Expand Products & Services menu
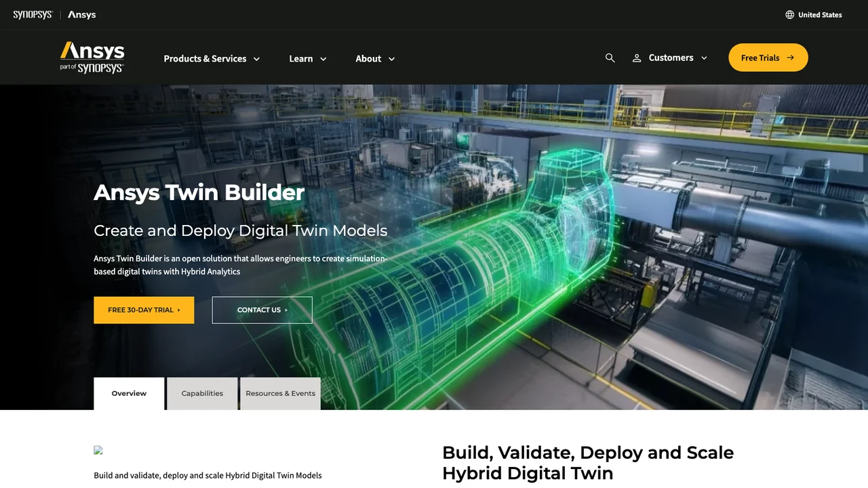This screenshot has width=868, height=488. point(212,59)
